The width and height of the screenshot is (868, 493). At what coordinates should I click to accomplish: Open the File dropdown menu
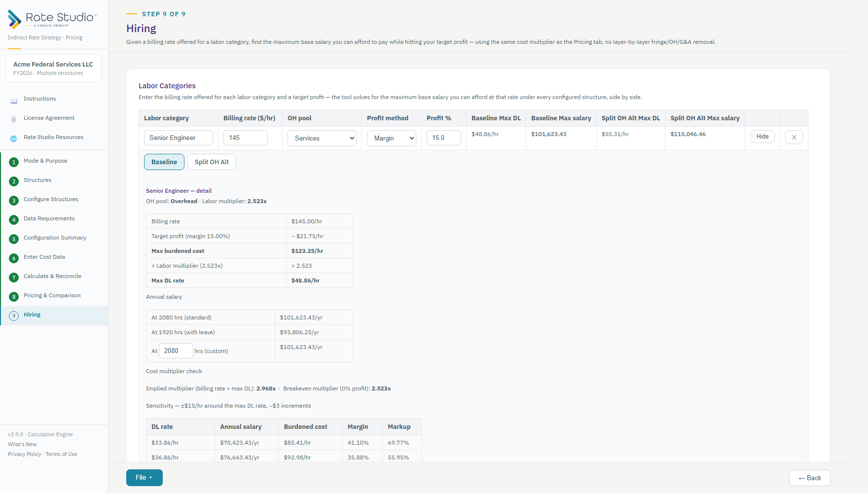coord(145,478)
